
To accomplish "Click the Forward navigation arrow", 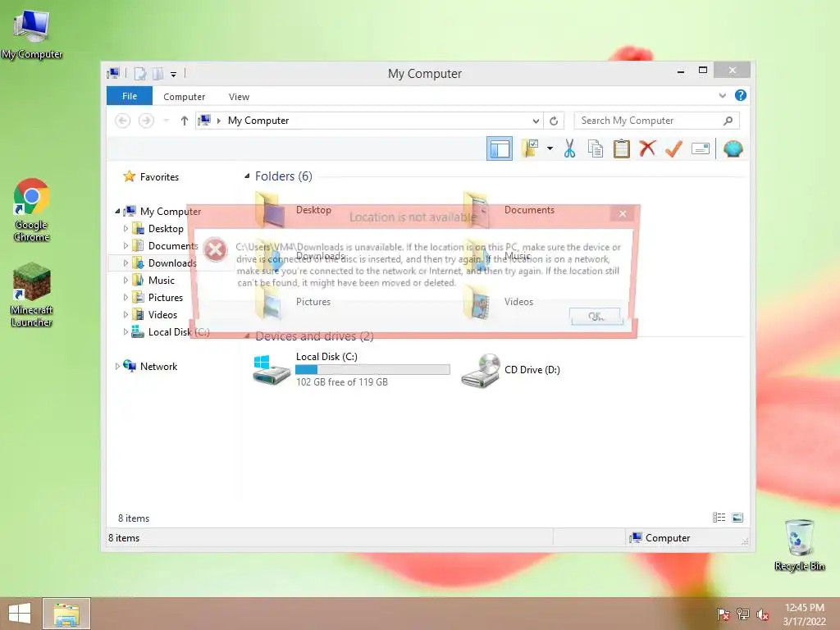I will coord(146,121).
